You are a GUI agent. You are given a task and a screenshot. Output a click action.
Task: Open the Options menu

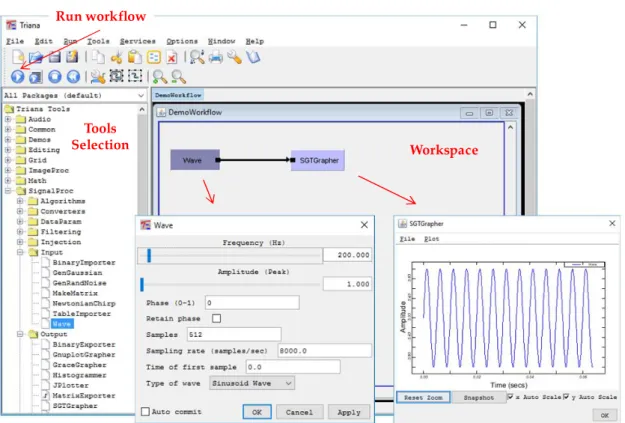[182, 41]
